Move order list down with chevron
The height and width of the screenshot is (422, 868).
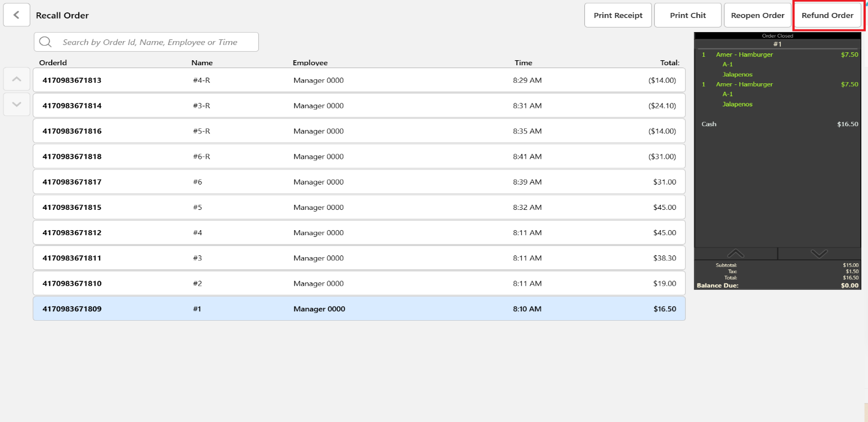point(17,104)
